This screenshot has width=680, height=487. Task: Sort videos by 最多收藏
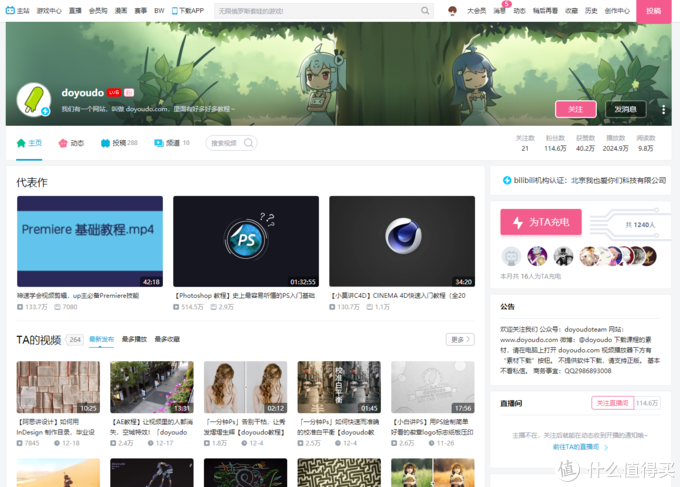[x=167, y=340]
